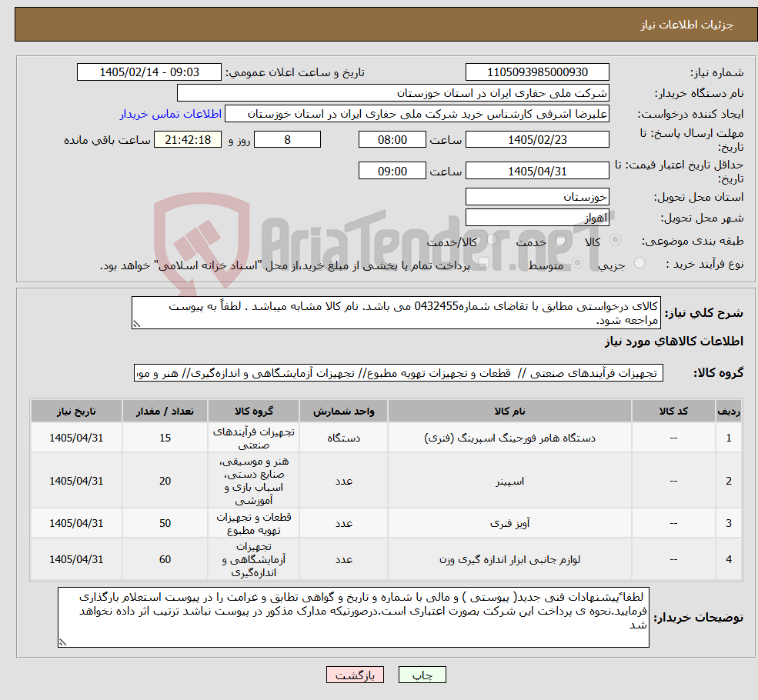758x700 pixels.
Task: Click the ردیف column header
Action: point(729,411)
